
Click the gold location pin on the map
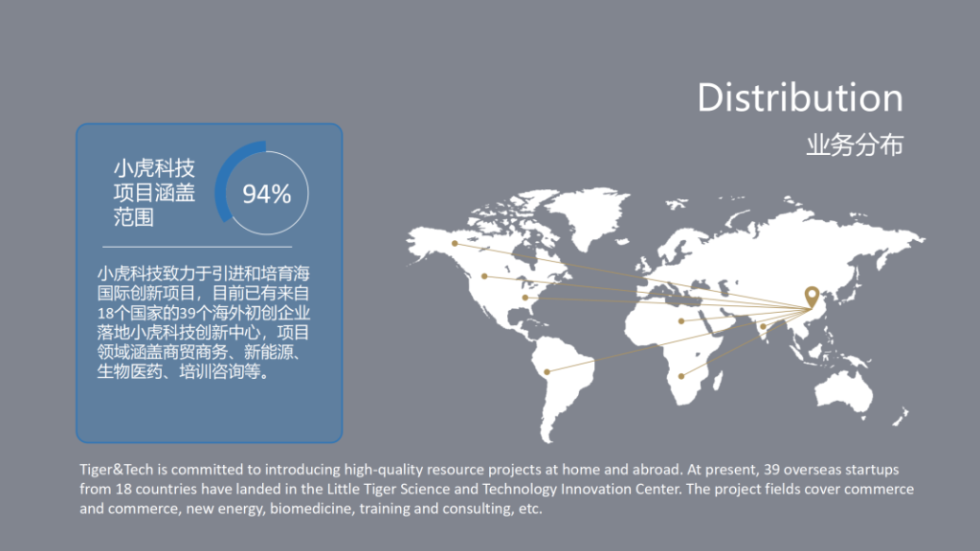[812, 297]
